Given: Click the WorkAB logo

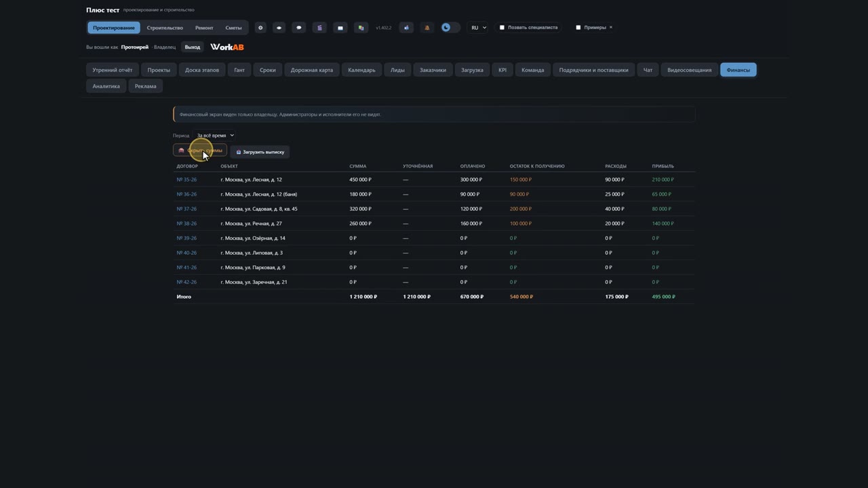Looking at the screenshot, I should click(x=227, y=47).
